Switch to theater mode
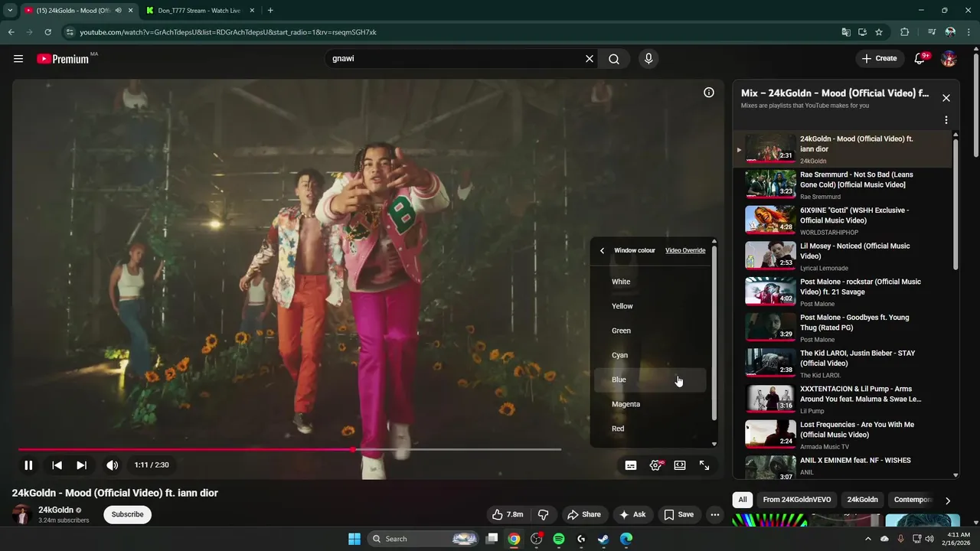Viewport: 980px width, 551px height. 680,465
